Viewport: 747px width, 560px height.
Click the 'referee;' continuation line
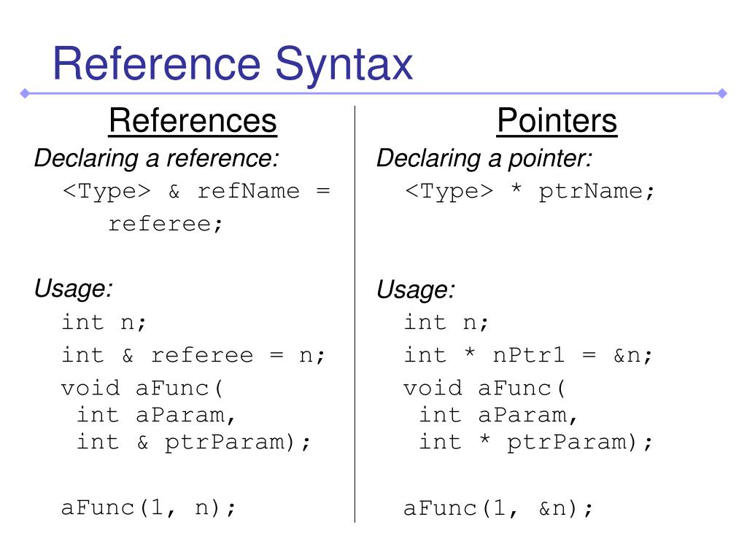166,224
